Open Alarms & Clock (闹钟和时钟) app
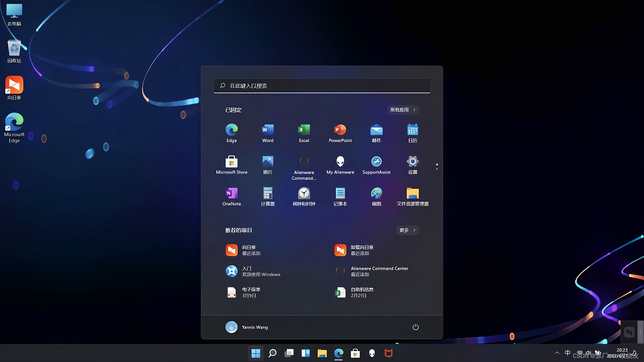 coord(304,196)
